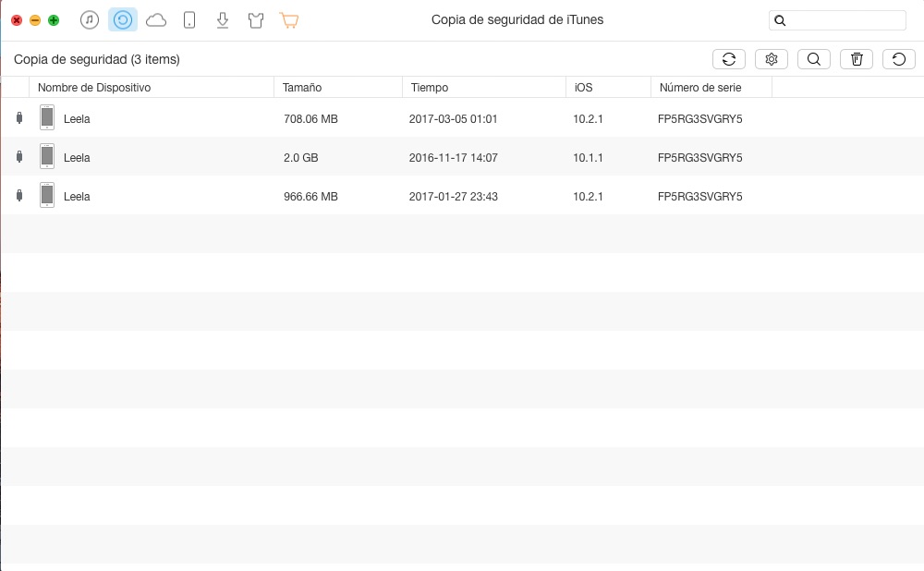Click the download arrow icon
The height and width of the screenshot is (571, 924).
pyautogui.click(x=222, y=20)
